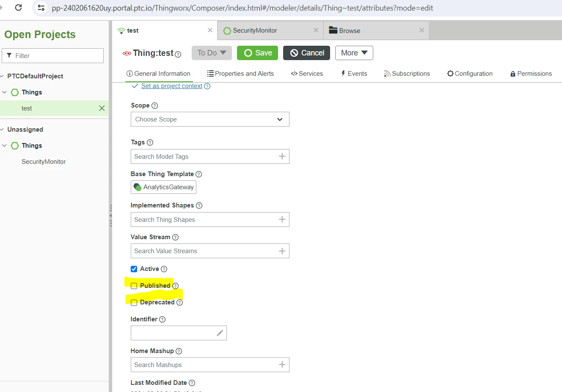Cancel editing the thing

click(306, 53)
